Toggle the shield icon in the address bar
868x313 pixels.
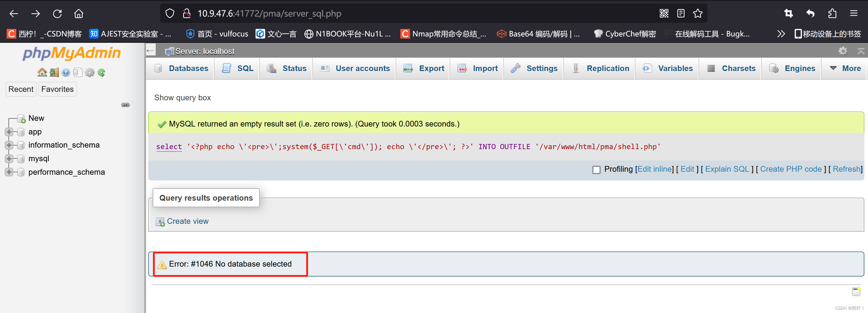click(170, 13)
